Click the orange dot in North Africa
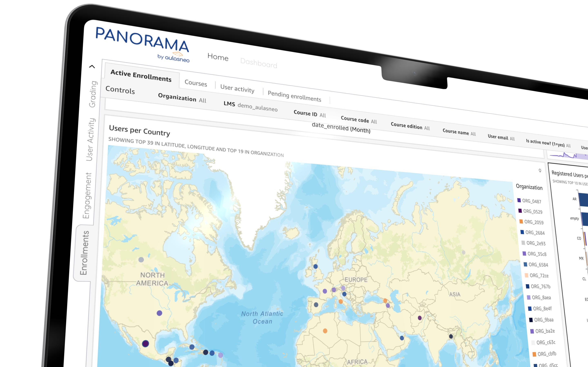Image resolution: width=588 pixels, height=367 pixels. tap(325, 331)
